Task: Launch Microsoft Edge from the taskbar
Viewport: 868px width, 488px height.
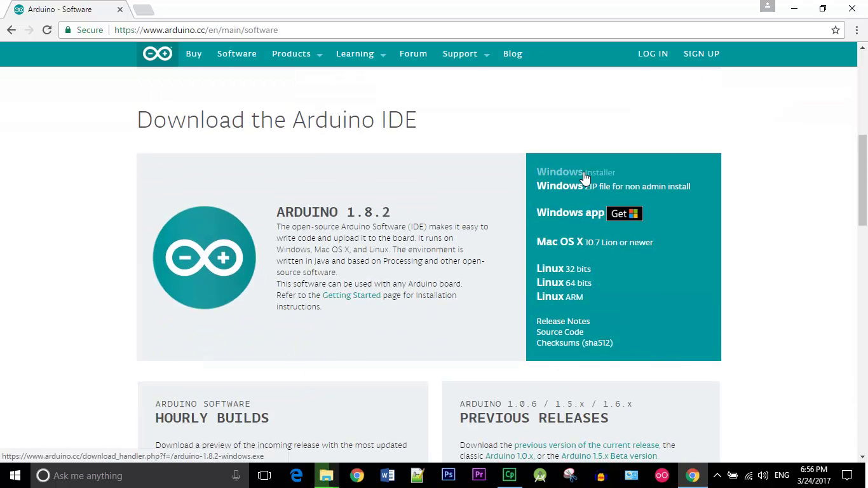Action: click(x=296, y=475)
